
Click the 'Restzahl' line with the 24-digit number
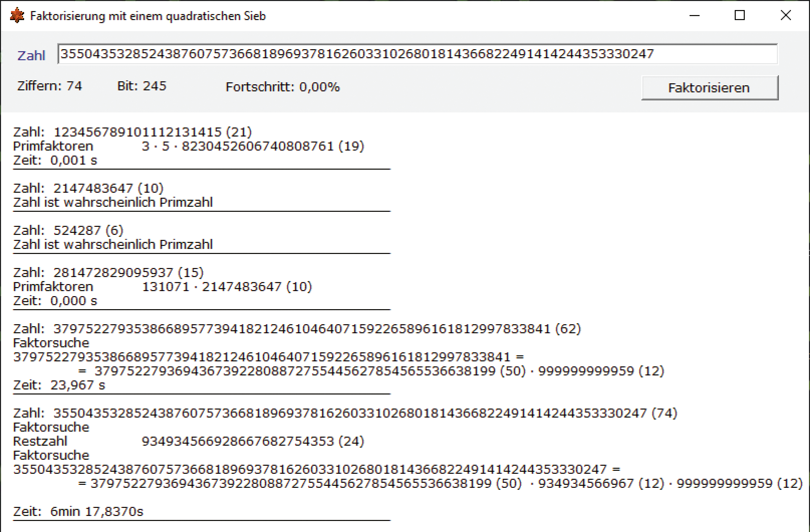(x=188, y=441)
